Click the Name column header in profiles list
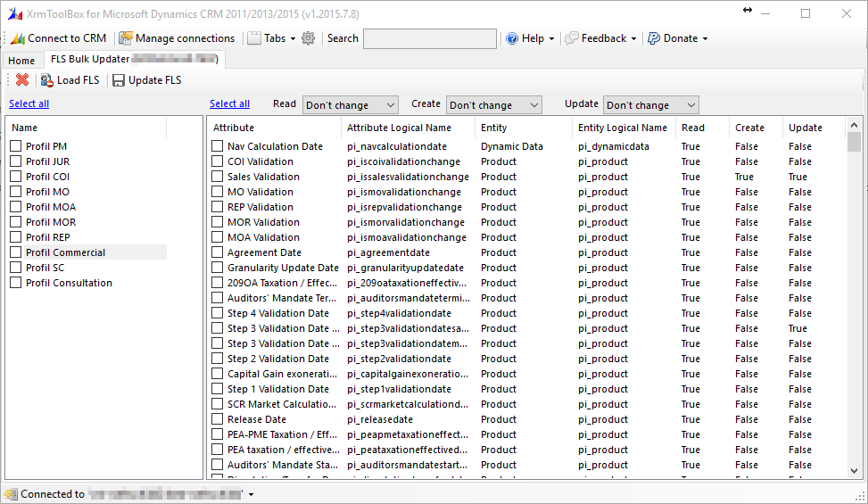This screenshot has height=504, width=868. pyautogui.click(x=87, y=128)
